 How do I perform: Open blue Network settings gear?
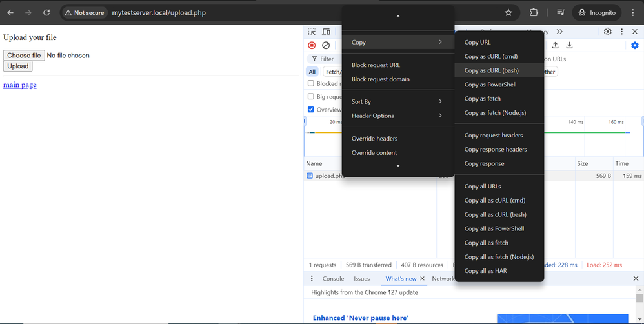pos(634,45)
